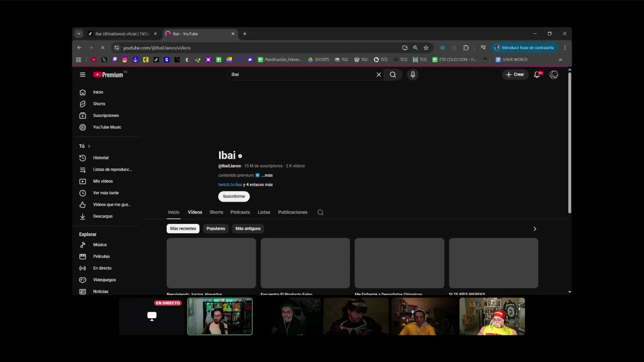
Task: Click the browser address bar URL
Action: [157, 48]
